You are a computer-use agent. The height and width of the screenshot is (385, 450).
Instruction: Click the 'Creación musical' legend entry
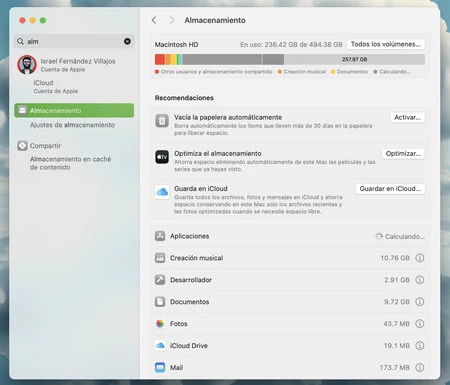pos(302,72)
